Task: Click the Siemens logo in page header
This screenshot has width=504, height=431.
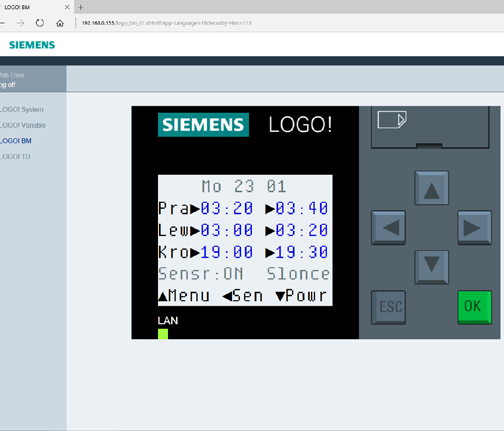Action: 32,45
